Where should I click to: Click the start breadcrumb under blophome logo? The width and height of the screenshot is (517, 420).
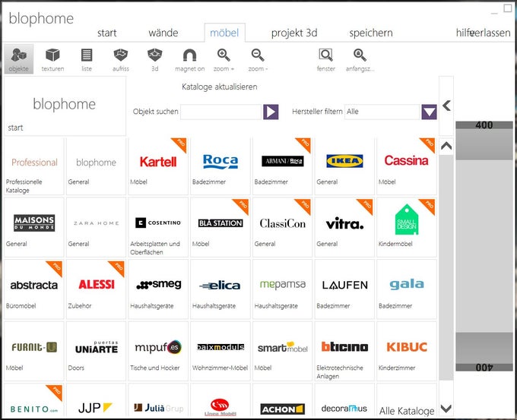click(15, 128)
